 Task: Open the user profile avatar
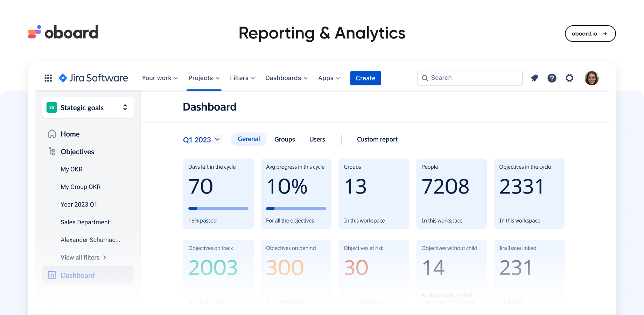[591, 78]
